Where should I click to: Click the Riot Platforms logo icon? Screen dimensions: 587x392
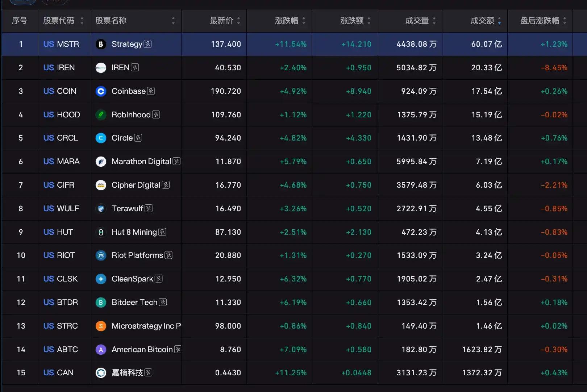101,255
